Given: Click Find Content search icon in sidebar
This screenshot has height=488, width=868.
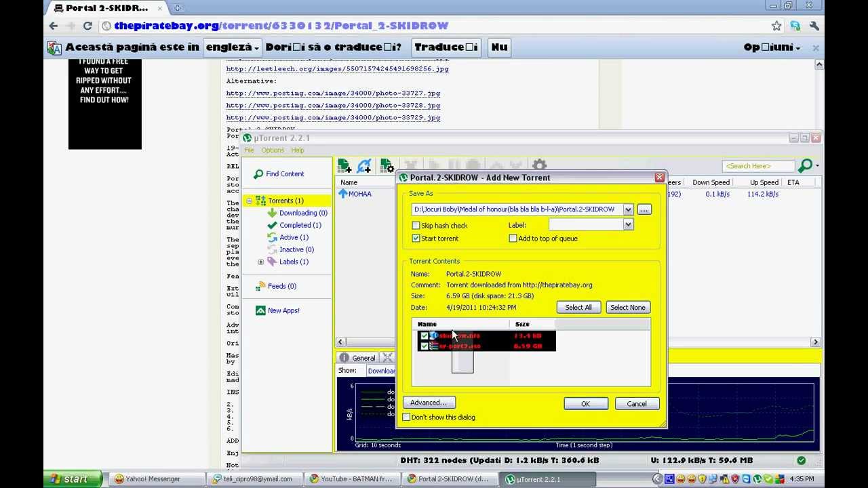Looking at the screenshot, I should pyautogui.click(x=258, y=174).
